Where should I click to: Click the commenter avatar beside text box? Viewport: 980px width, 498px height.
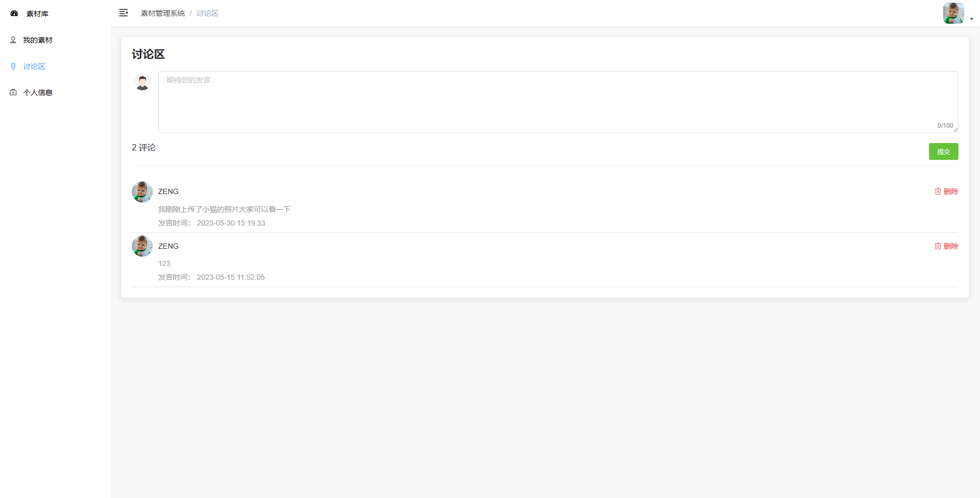[142, 82]
